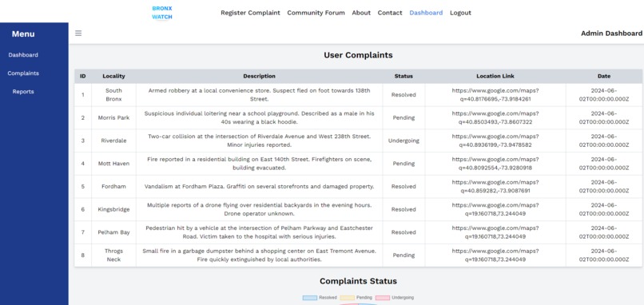Click the Resolved status for Fordham
The image size is (644, 305).
(403, 186)
